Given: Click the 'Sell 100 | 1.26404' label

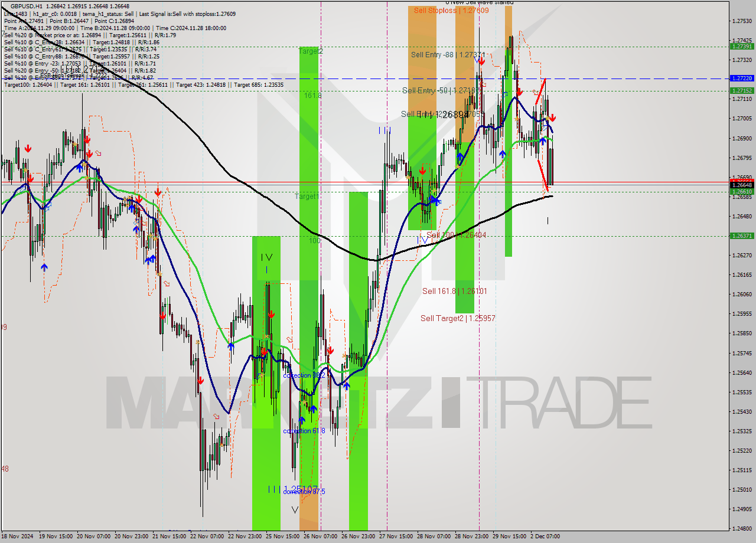Looking at the screenshot, I should point(457,235).
